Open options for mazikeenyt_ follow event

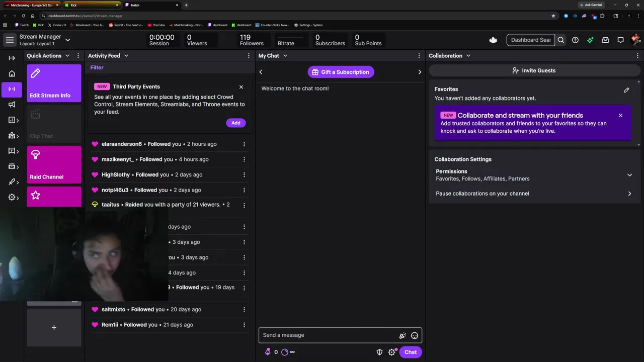244,159
